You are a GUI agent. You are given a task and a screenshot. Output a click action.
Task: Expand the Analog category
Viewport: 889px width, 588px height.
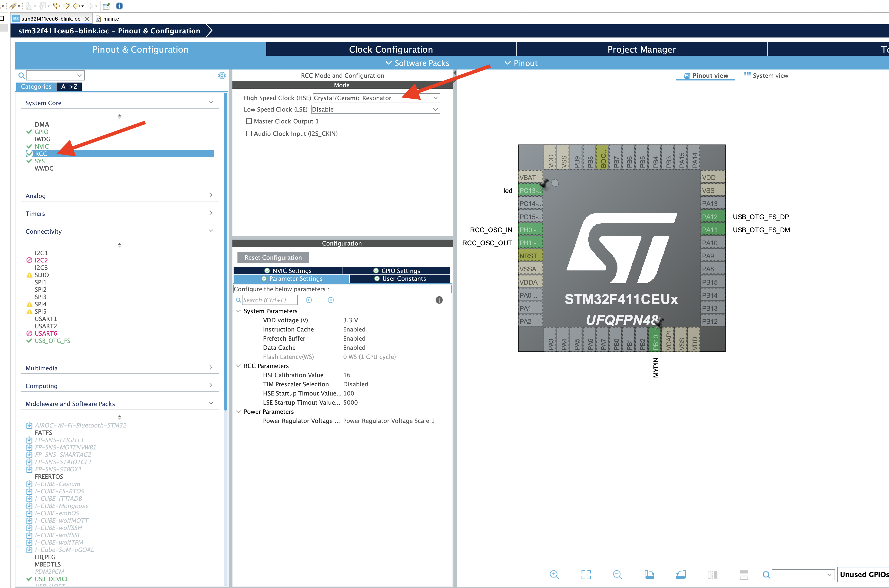(x=211, y=195)
